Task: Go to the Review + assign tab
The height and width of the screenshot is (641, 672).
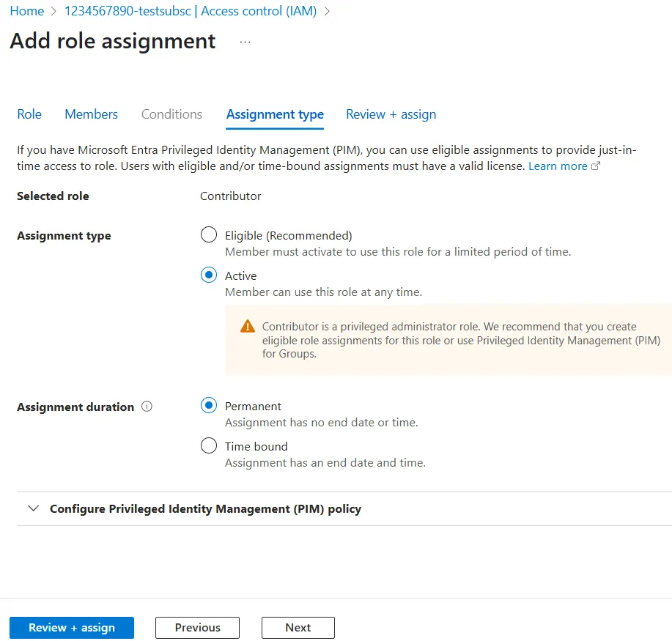Action: 391,114
